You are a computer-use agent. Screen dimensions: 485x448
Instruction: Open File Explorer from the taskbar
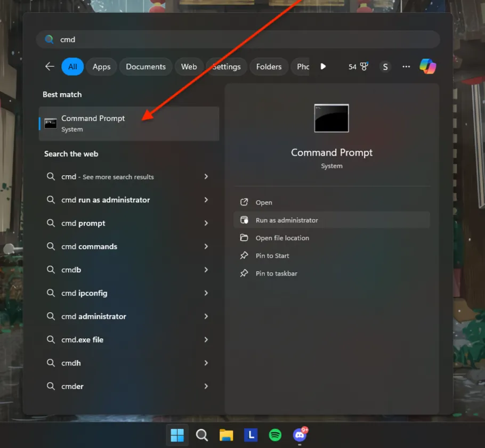[x=226, y=435]
